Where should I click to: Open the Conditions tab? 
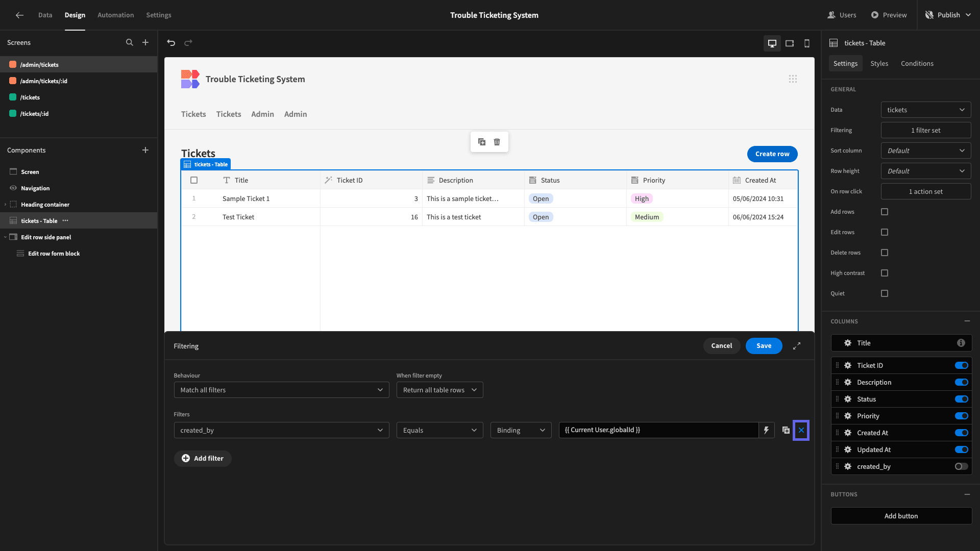[x=917, y=63]
